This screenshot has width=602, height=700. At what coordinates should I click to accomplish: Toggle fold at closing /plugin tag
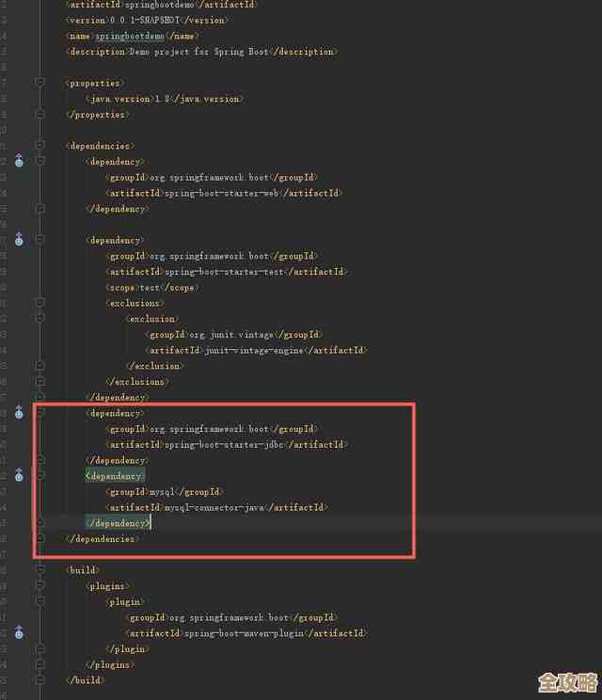40,648
